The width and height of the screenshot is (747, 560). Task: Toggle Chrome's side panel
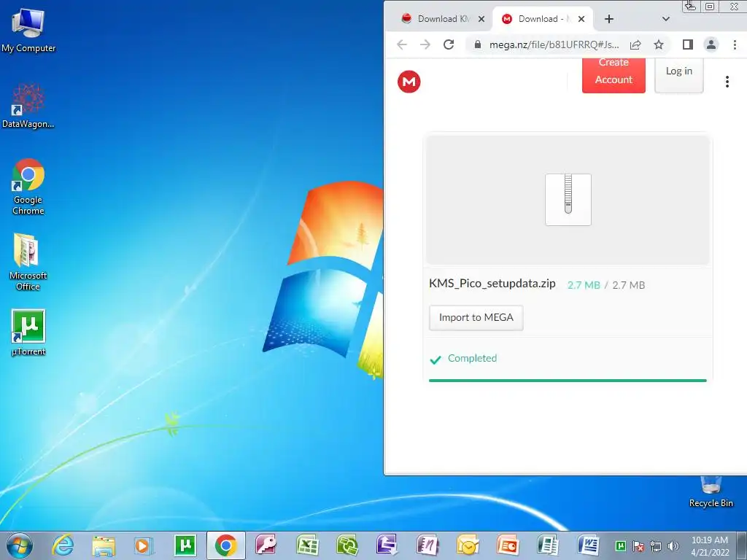(x=687, y=44)
